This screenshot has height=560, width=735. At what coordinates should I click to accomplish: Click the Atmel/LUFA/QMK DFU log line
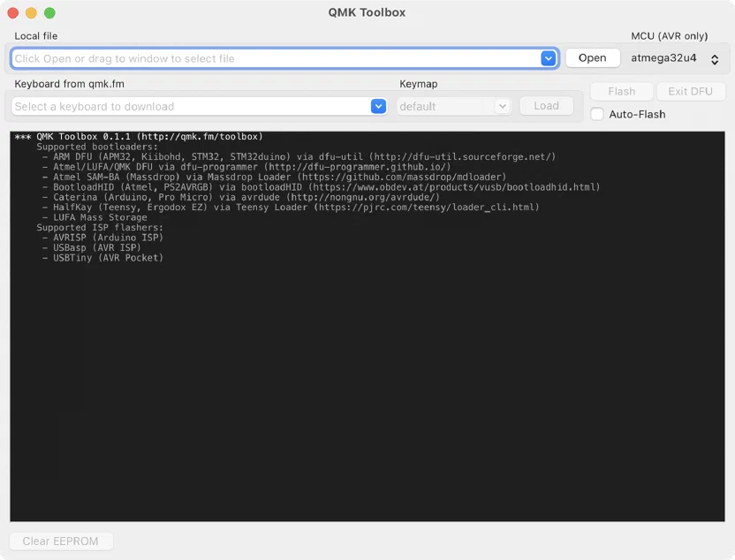click(x=246, y=167)
